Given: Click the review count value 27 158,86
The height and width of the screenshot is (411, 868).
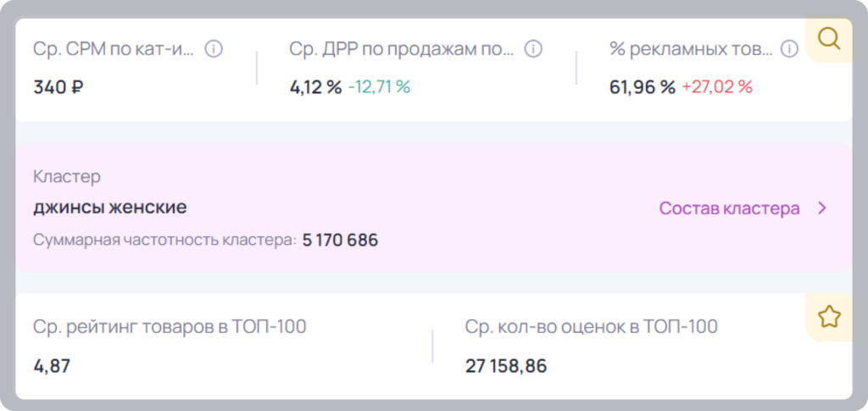Looking at the screenshot, I should pos(506,366).
